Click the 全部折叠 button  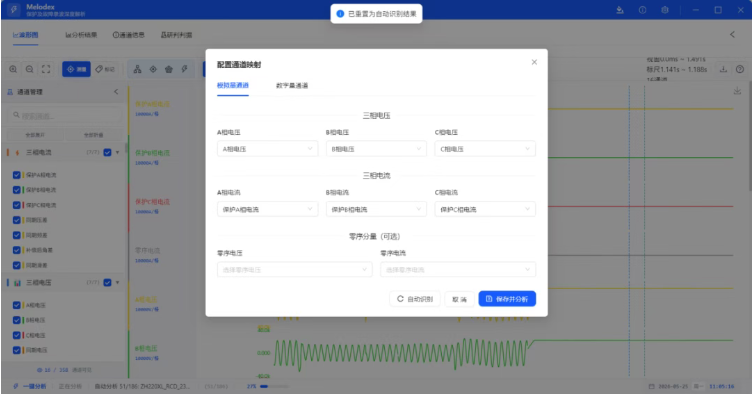tap(94, 135)
